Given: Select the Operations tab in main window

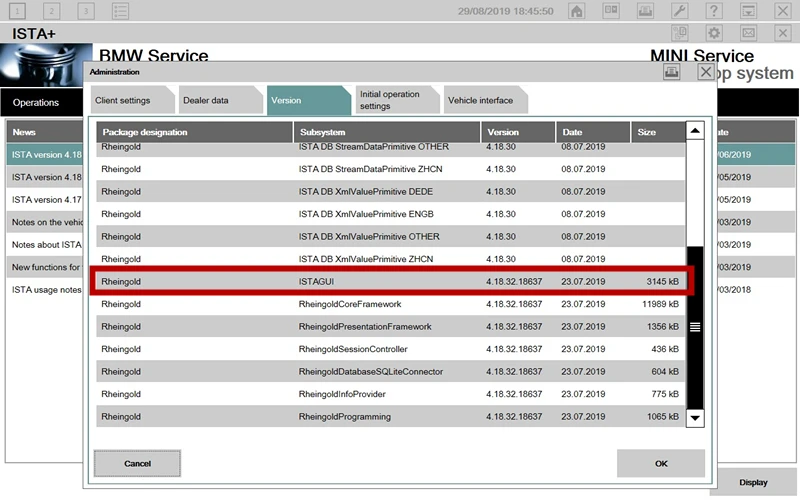Looking at the screenshot, I should tap(42, 103).
